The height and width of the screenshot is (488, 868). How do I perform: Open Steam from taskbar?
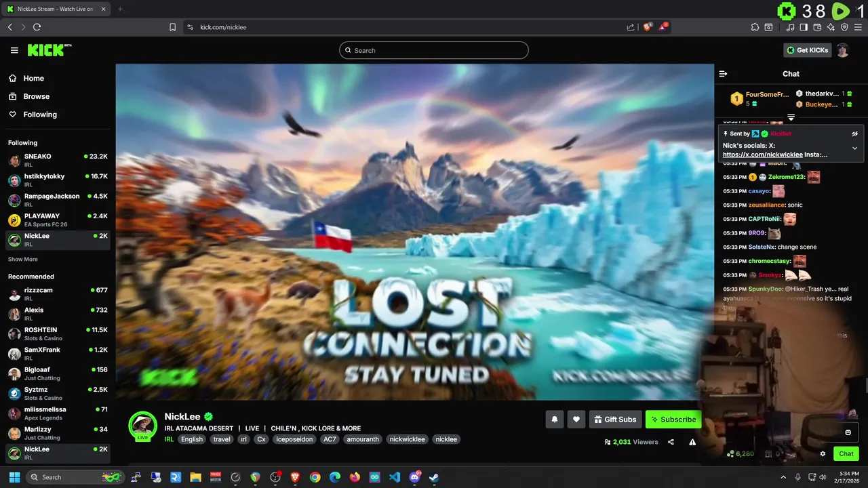434,477
